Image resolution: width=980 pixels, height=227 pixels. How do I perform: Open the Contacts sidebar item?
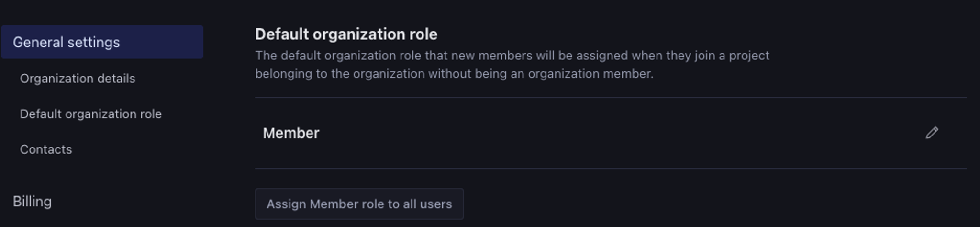tap(46, 149)
